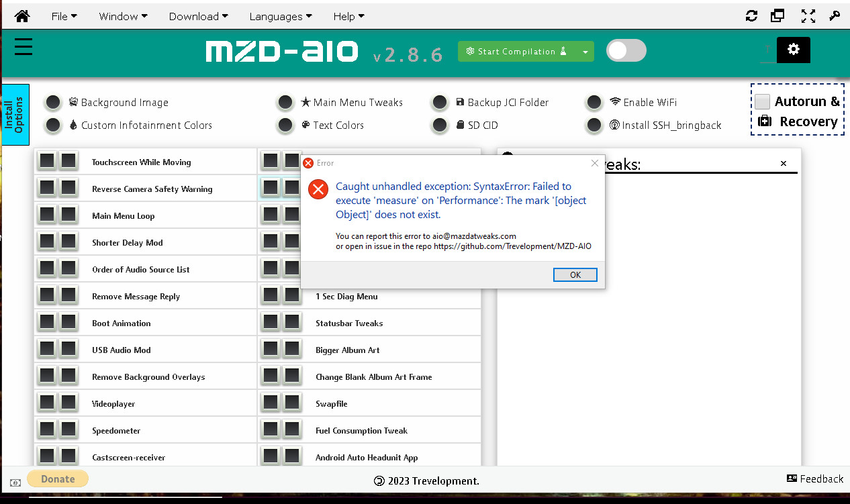Close the tweaks panel with small x
This screenshot has height=504, width=850.
tap(783, 164)
